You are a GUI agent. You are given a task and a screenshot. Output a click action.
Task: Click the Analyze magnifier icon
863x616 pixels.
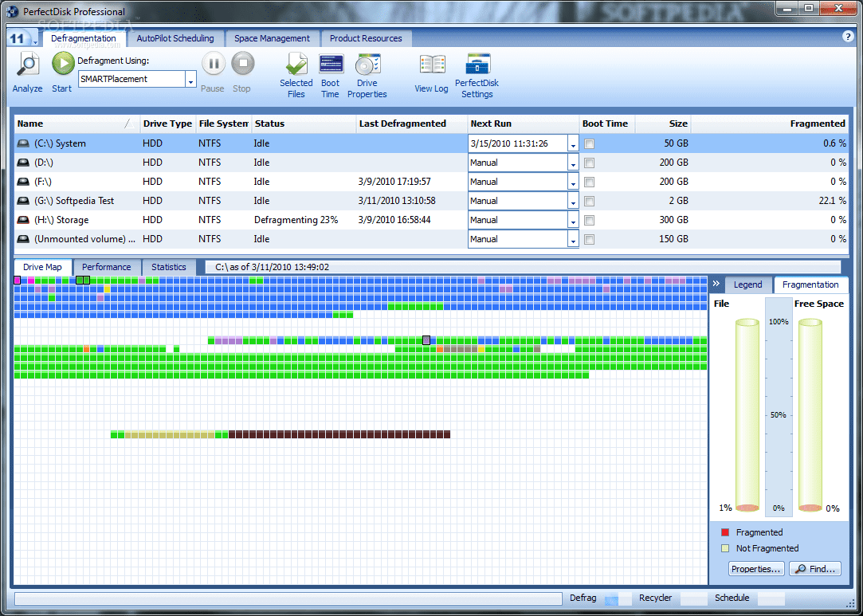28,64
